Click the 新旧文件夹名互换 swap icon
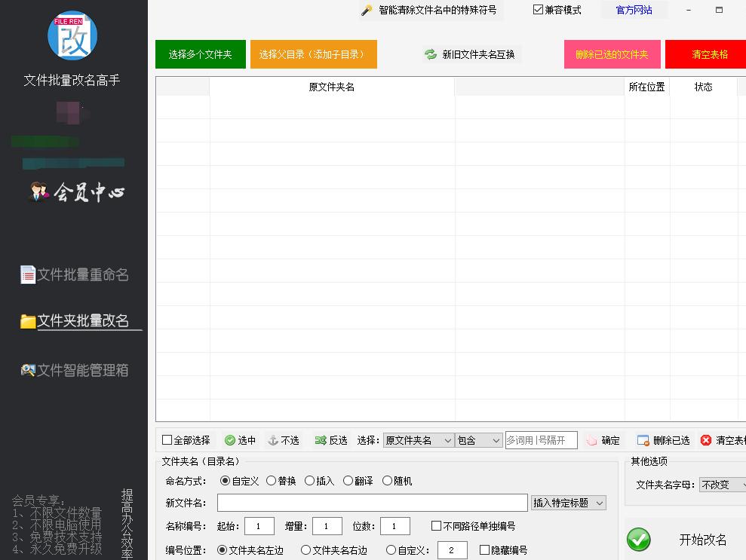This screenshot has height=560, width=746. pos(430,54)
